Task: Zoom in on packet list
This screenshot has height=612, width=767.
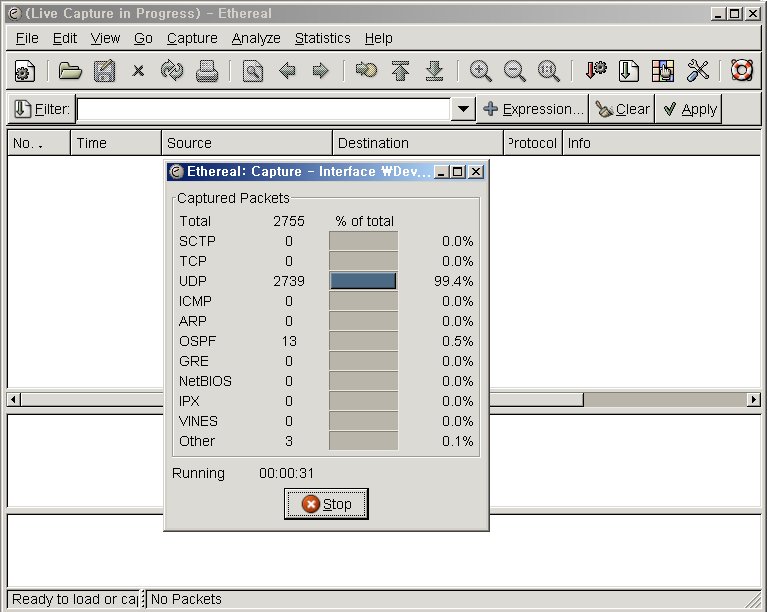Action: 480,71
